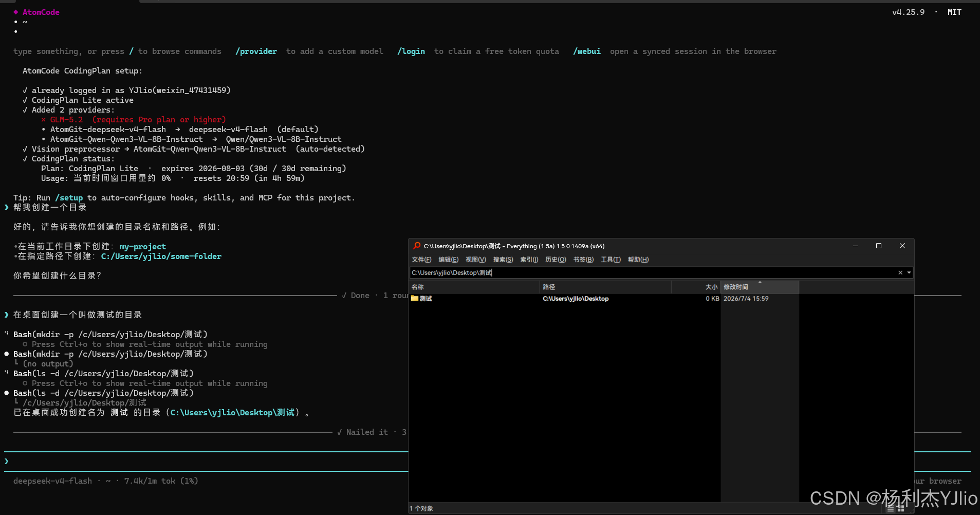Click the 2026/7/4 15:59 date cell

746,299
